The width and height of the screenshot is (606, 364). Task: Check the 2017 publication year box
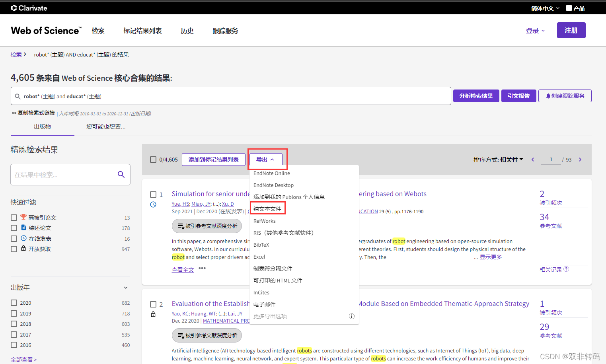pyautogui.click(x=14, y=335)
